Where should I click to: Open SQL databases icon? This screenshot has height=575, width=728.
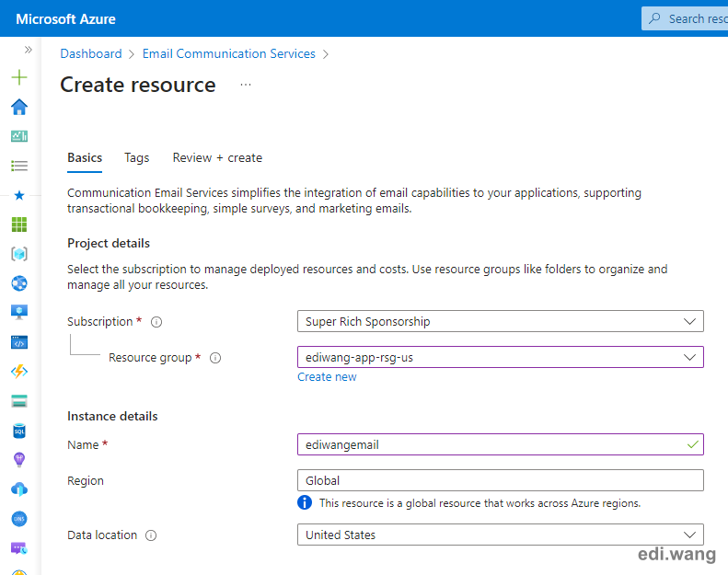[x=19, y=431]
